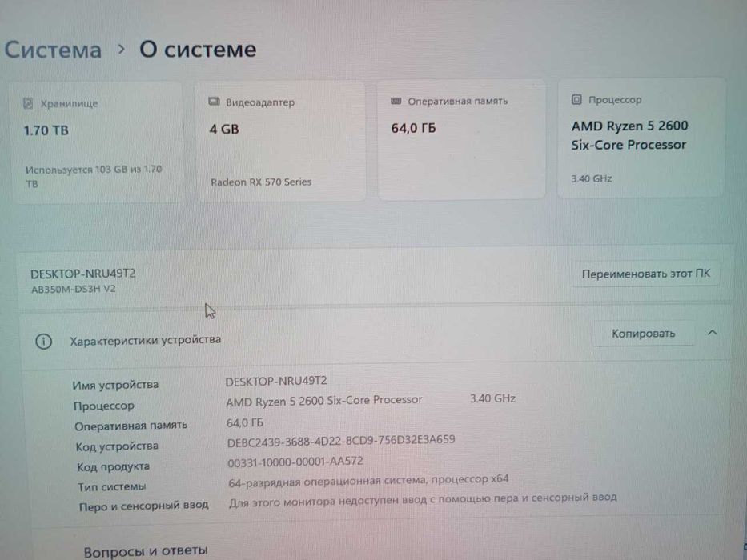The image size is (747, 560).
Task: Click the Видеоадаптер display icon
Action: [214, 102]
